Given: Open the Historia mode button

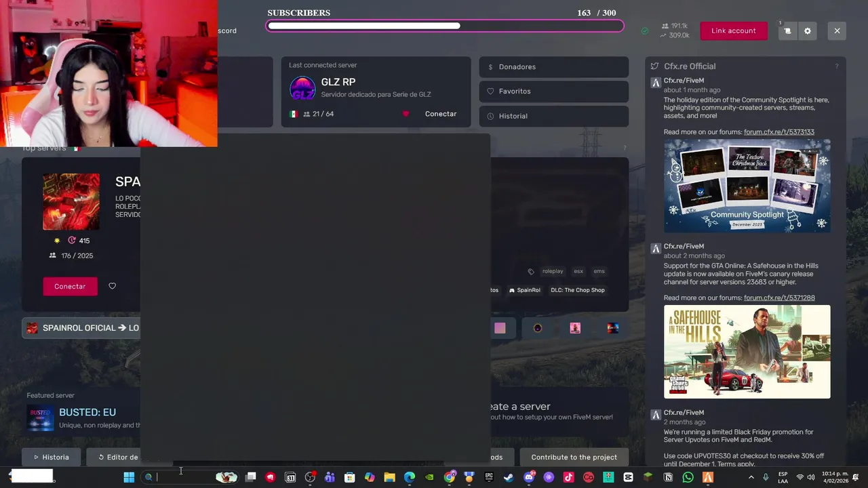Looking at the screenshot, I should coord(51,457).
